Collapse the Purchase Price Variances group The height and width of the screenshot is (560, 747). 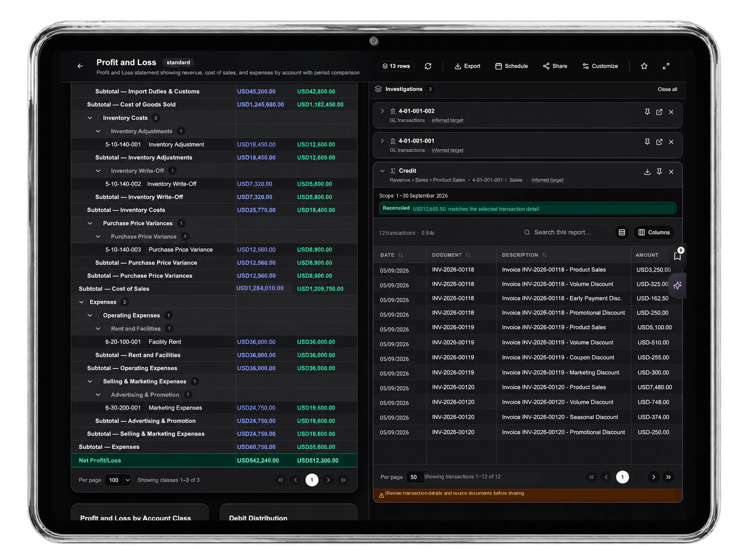pyautogui.click(x=90, y=224)
